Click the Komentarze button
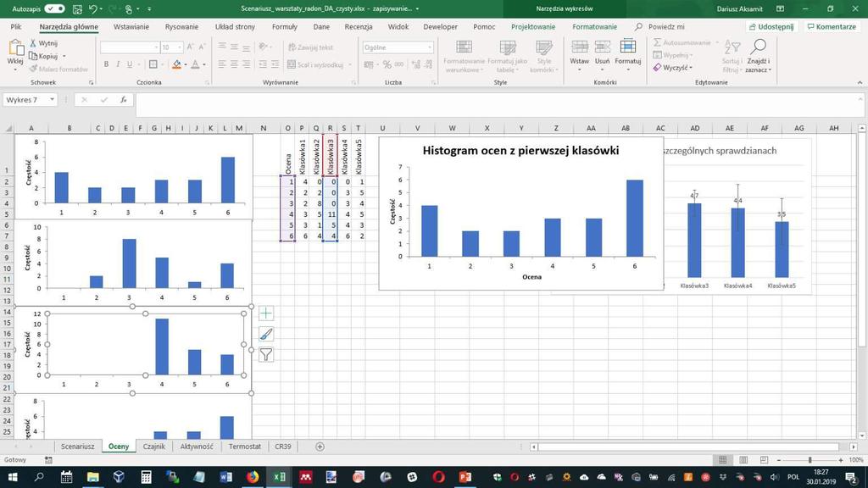The width and height of the screenshot is (868, 488). pos(832,26)
